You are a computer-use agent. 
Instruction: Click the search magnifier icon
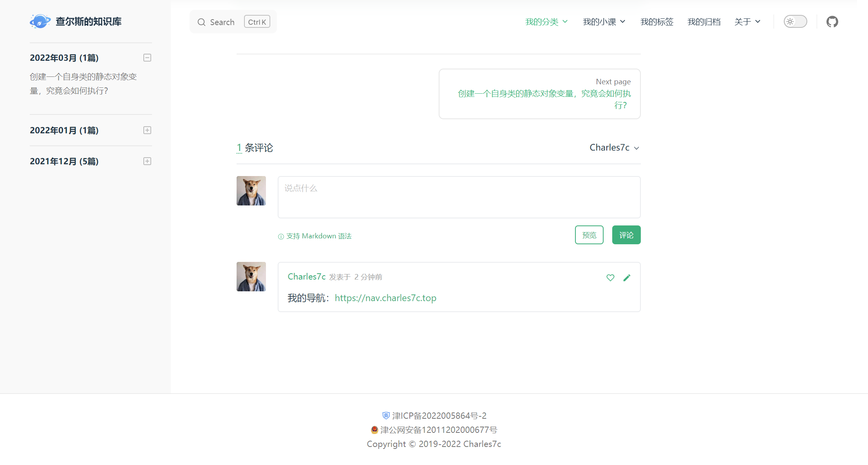(201, 22)
